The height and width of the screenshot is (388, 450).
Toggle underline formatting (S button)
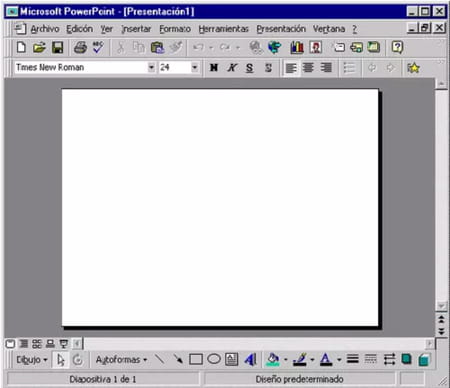pyautogui.click(x=249, y=68)
